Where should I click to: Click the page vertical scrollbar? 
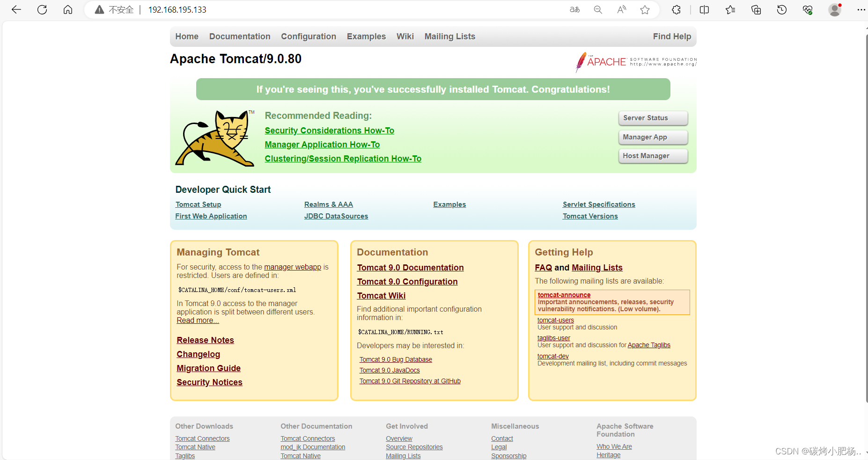pyautogui.click(x=866, y=218)
